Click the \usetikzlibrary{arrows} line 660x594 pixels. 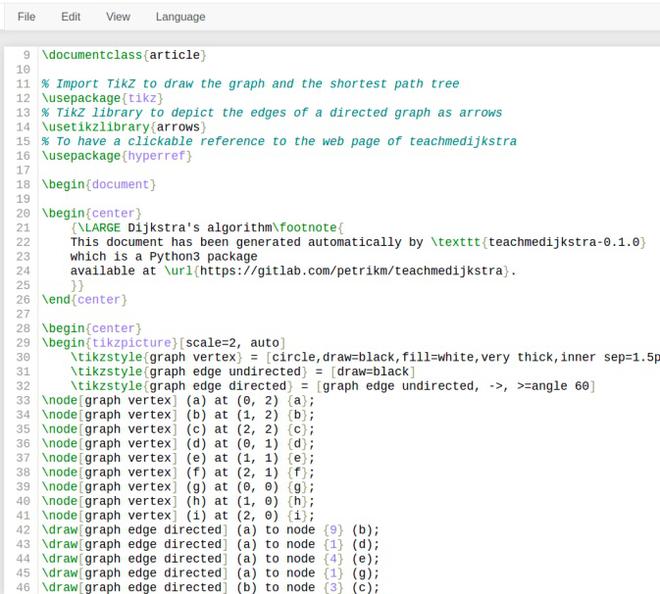[x=124, y=127]
